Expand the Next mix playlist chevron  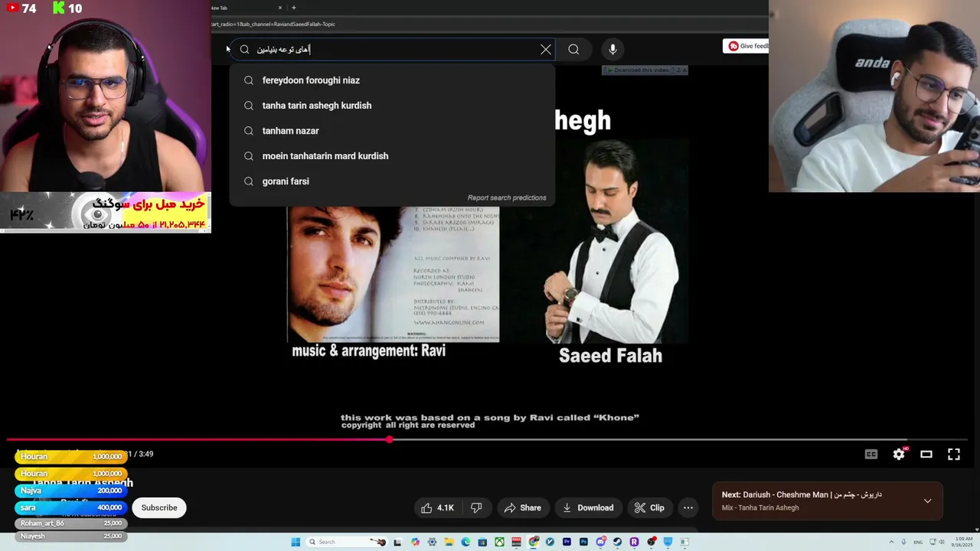927,500
